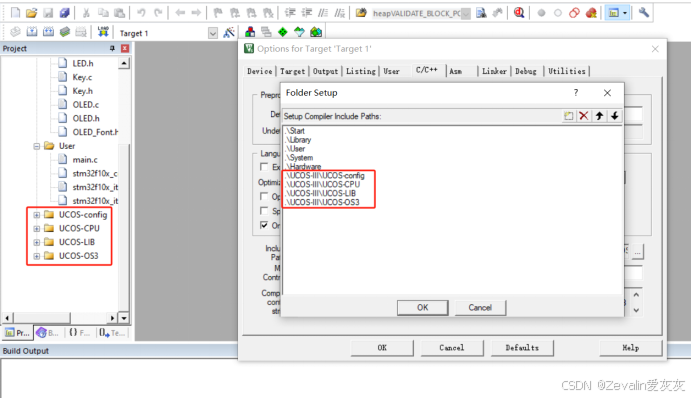Viewport: 692px width, 399px height.
Task: Open the Target 1 dropdown arrow
Action: click(213, 33)
